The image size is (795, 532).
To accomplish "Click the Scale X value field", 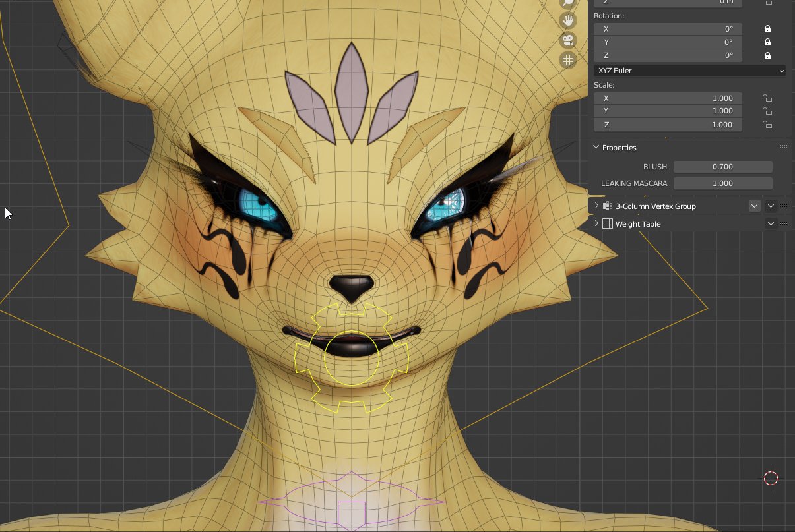I will pos(668,98).
